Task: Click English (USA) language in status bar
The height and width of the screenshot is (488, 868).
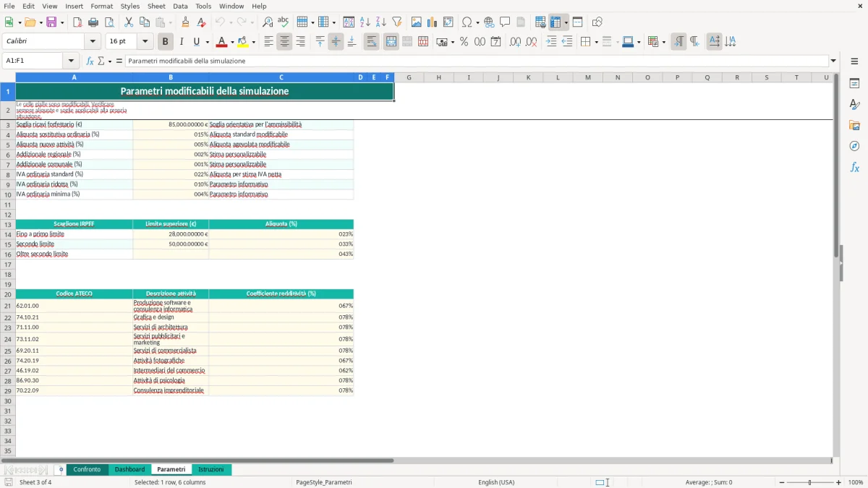Action: point(496,482)
